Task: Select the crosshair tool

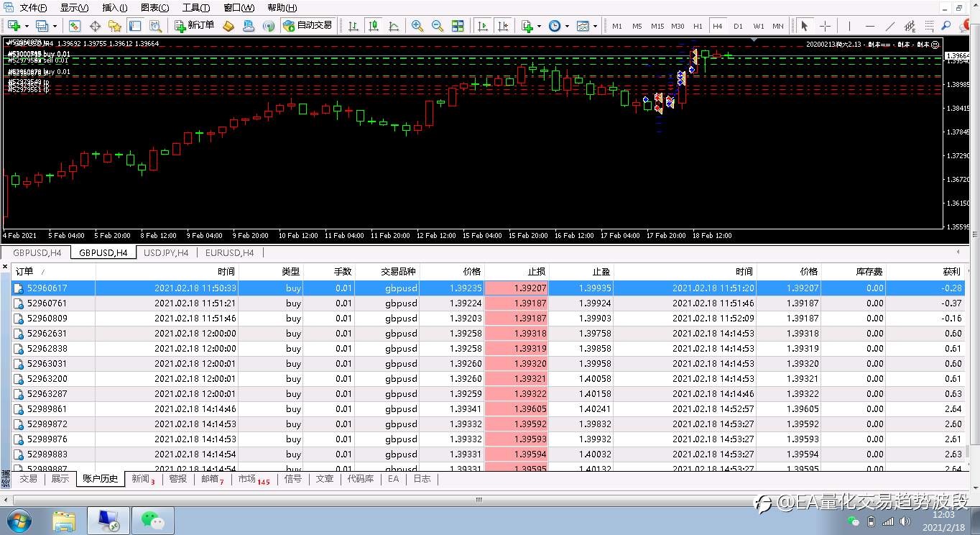Action: [825, 26]
